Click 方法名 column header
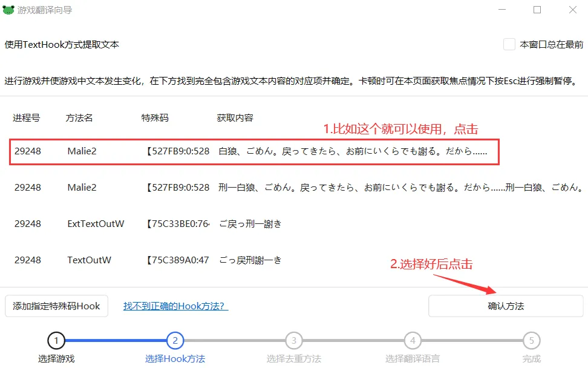 (79, 118)
